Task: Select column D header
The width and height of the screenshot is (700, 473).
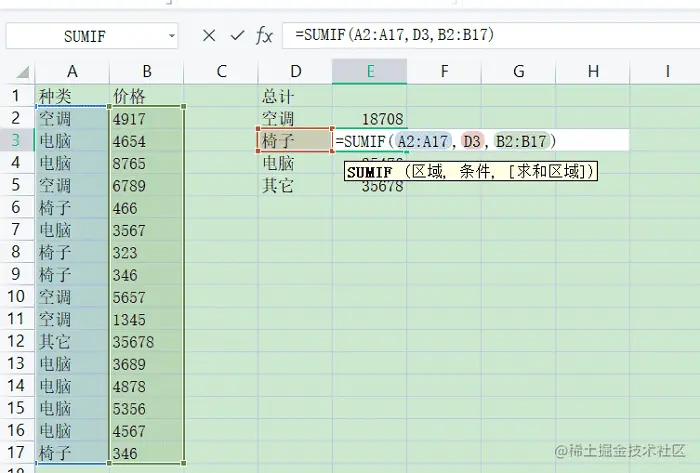Action: [x=295, y=71]
